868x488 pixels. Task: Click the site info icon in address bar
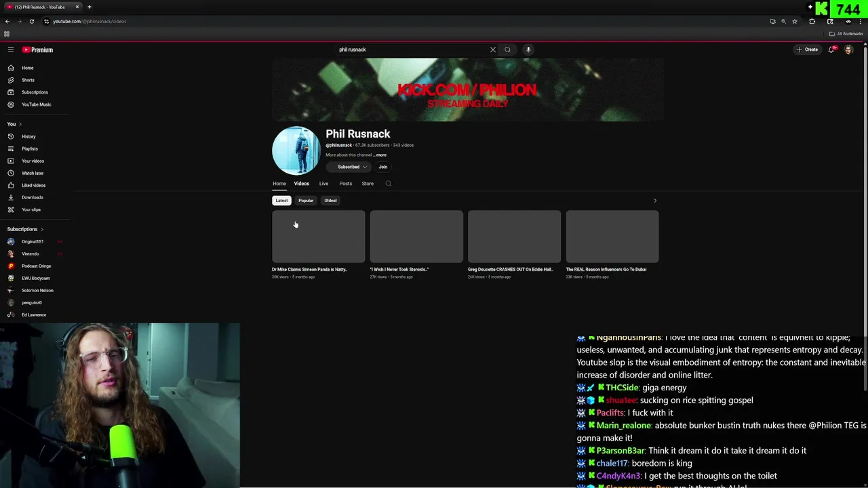pos(46,21)
